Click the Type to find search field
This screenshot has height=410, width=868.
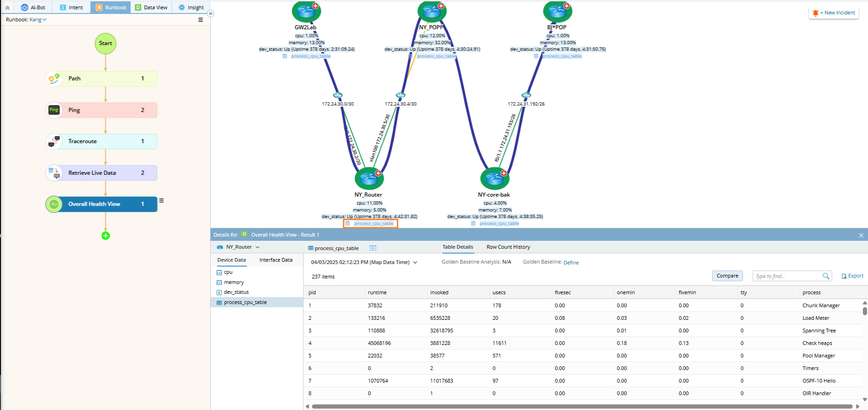pos(786,276)
